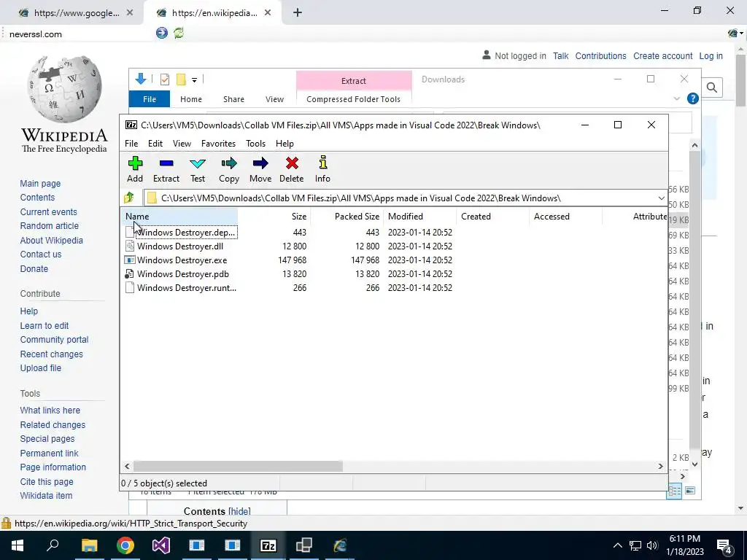Open the Explorer Home ribbon tab
The height and width of the screenshot is (560, 747).
191,99
